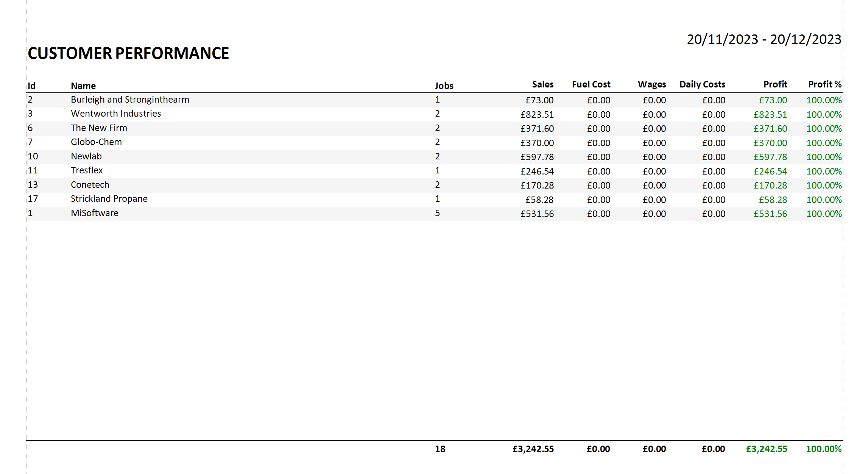Select the Wentworth Industries customer name
The width and height of the screenshot is (868, 474).
(x=116, y=114)
